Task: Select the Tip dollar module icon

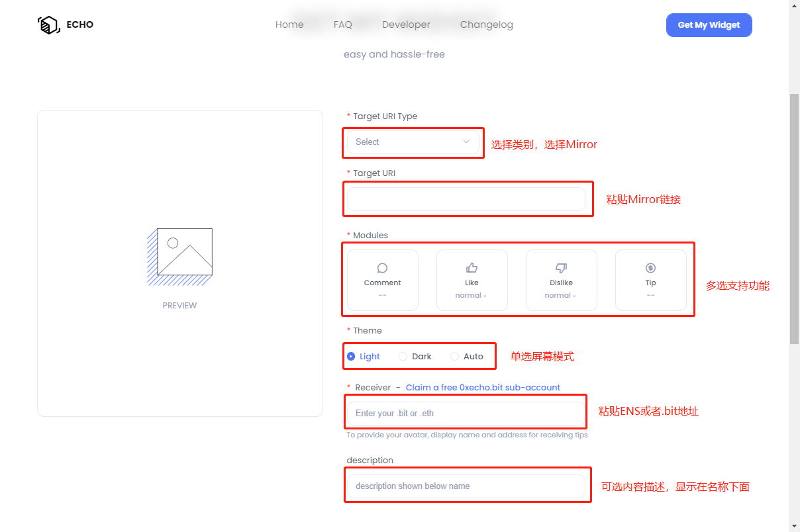Action: 650,267
